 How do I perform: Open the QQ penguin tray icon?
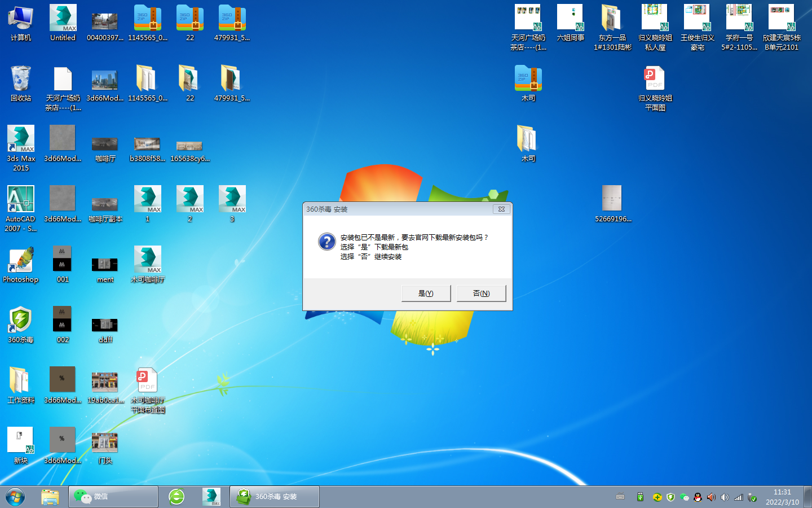[x=698, y=497]
